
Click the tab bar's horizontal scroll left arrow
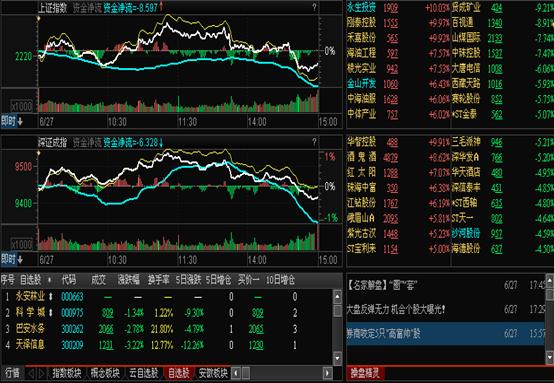tap(236, 373)
